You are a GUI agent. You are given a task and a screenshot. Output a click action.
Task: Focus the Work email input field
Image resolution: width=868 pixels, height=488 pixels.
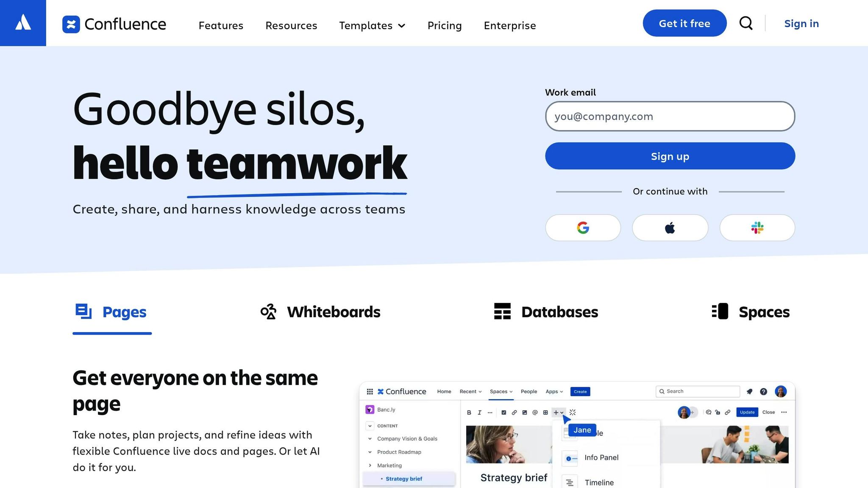670,116
